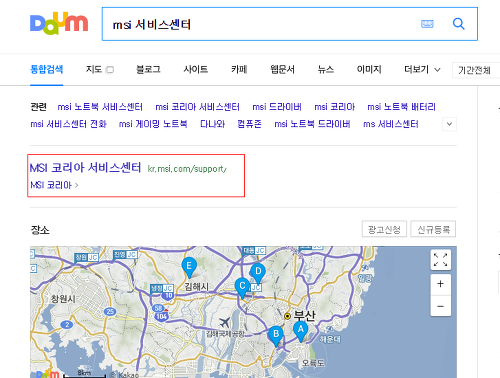Switch to the 이미지 tab
This screenshot has width=500, height=378.
point(369,69)
